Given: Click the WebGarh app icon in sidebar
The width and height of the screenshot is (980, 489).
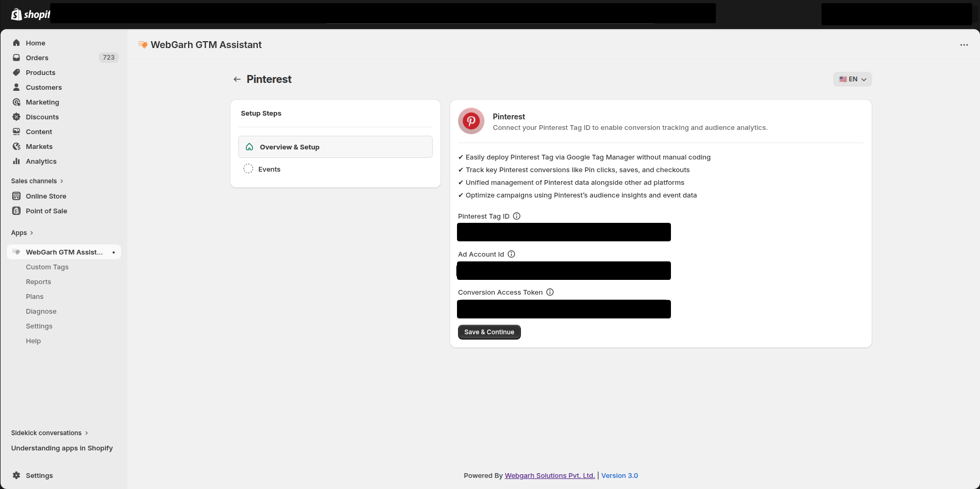Looking at the screenshot, I should (16, 252).
